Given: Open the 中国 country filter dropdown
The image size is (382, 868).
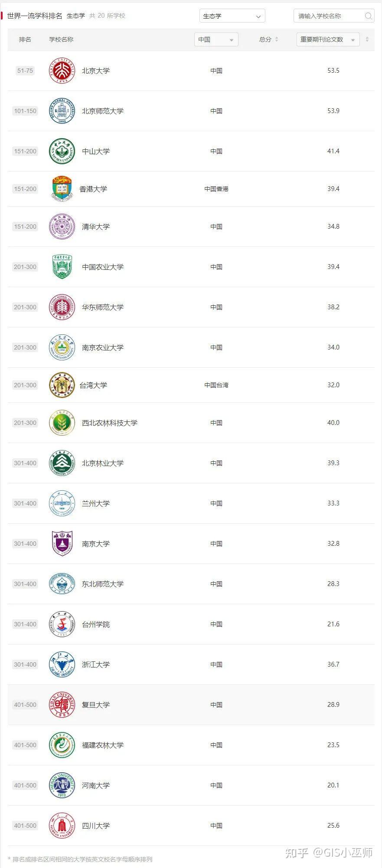Looking at the screenshot, I should 216,39.
